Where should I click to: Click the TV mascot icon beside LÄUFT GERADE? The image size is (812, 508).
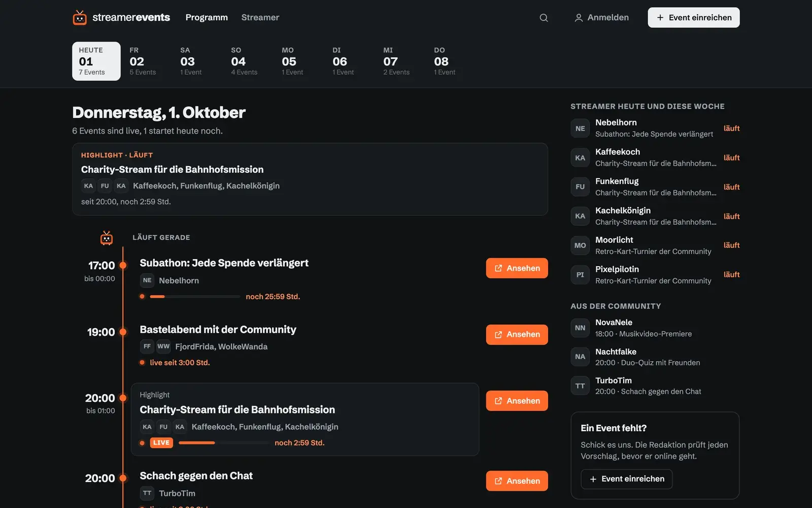click(x=107, y=238)
